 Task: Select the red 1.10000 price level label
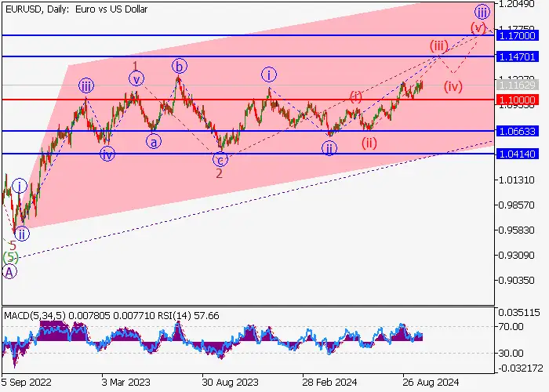coord(517,100)
